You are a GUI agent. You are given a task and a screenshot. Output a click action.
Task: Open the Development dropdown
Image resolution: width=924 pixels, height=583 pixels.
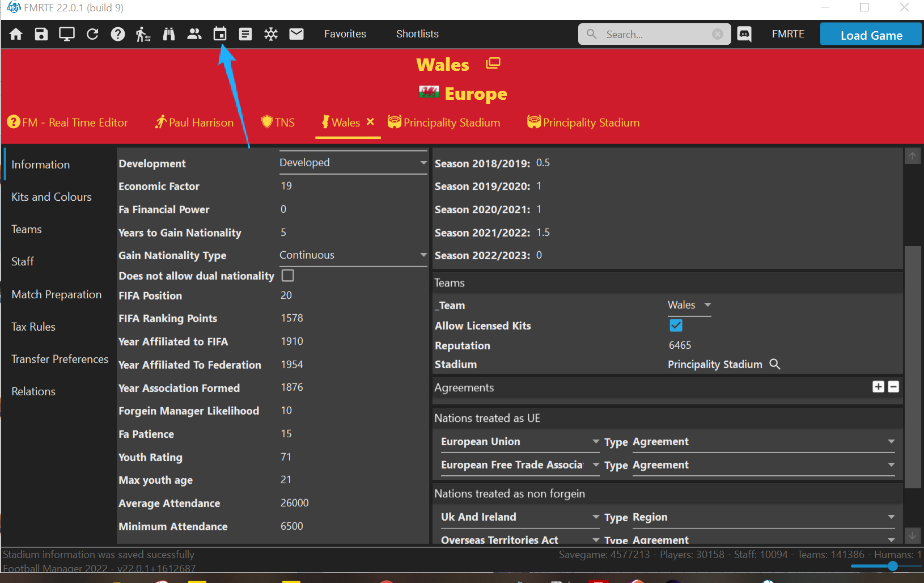(353, 163)
